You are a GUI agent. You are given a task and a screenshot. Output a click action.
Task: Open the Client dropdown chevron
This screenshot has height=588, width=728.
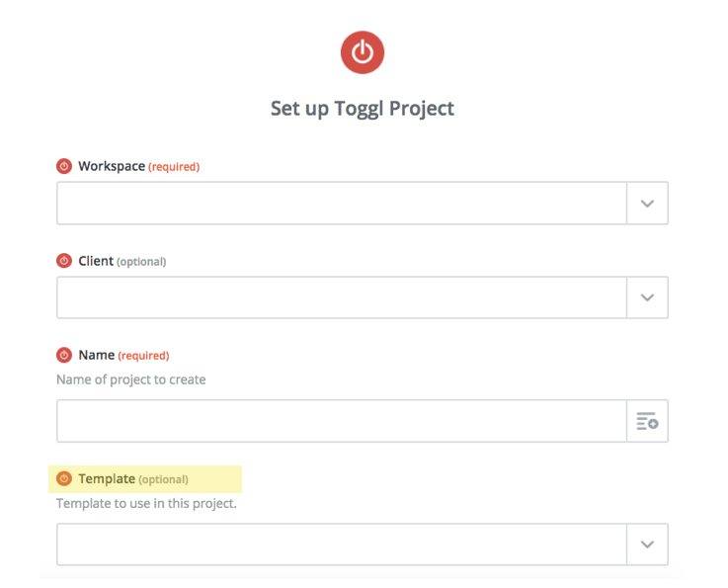(647, 297)
